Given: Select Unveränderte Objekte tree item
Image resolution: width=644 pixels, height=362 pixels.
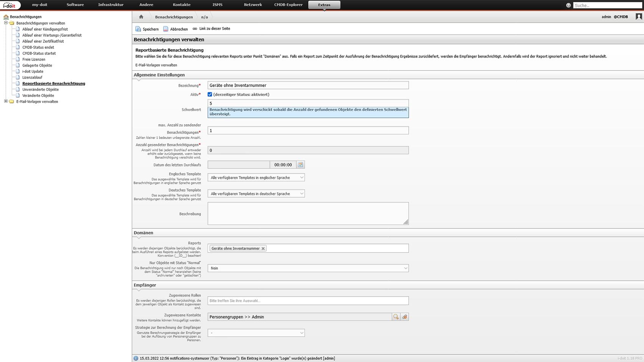Looking at the screenshot, I should pyautogui.click(x=41, y=90).
